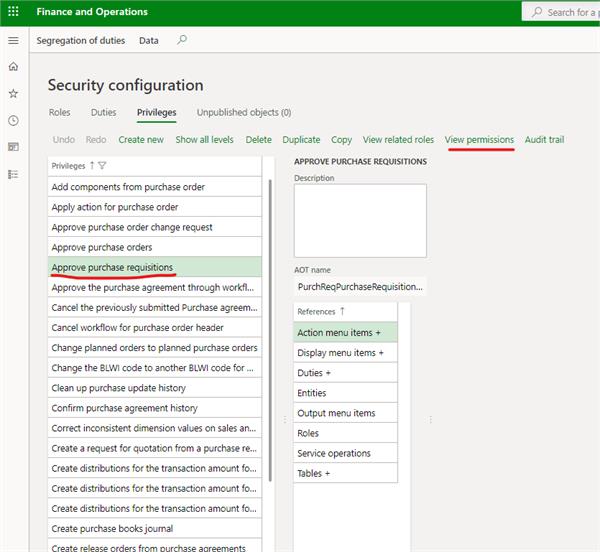
Task: Click Duplicate
Action: tap(301, 140)
